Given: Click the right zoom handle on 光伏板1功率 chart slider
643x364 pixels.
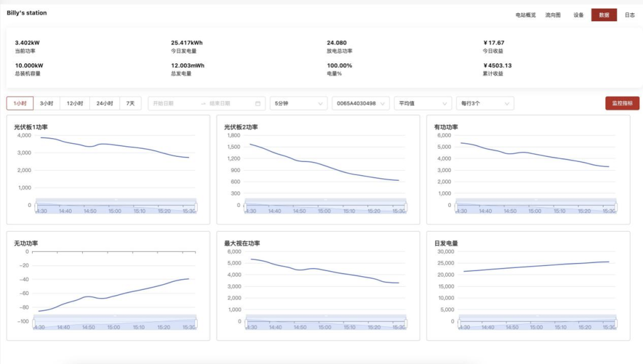Looking at the screenshot, I should coord(196,206).
